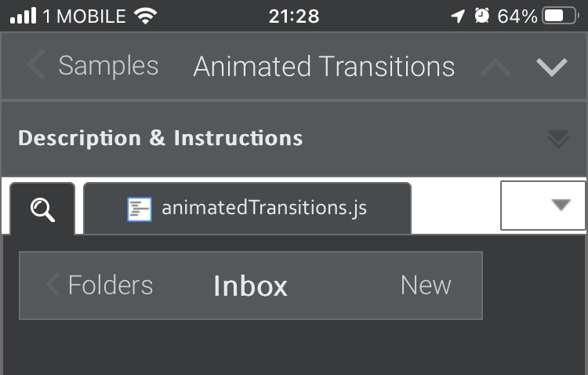Navigate back to Folders
Screen dimensions: 588x375
point(99,285)
